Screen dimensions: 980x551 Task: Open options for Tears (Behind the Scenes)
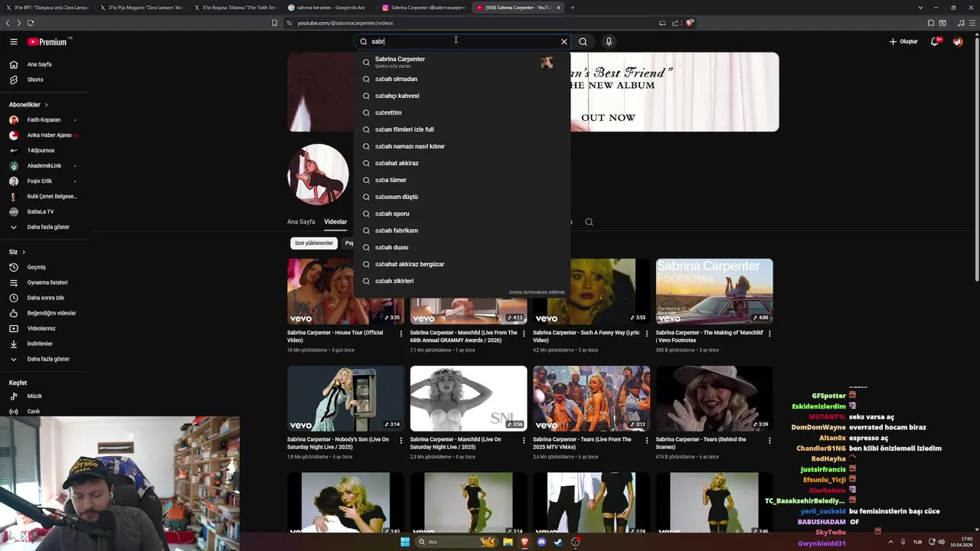click(x=769, y=440)
